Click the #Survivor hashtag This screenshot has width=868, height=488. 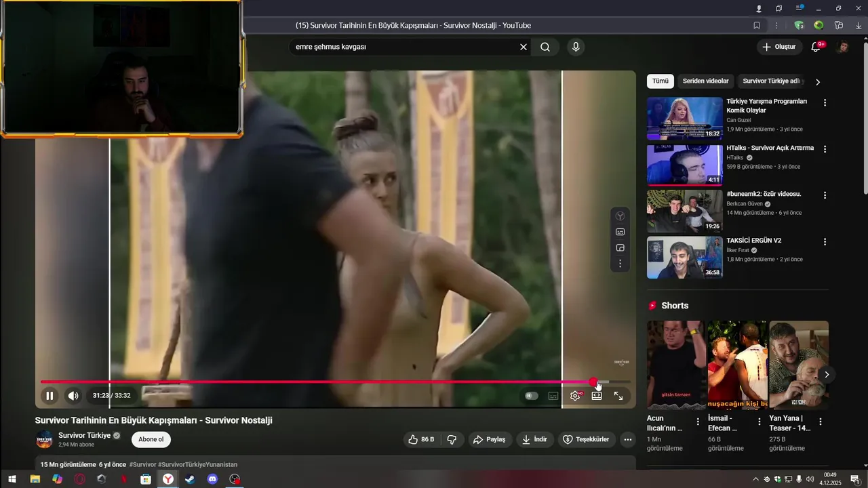(142, 464)
